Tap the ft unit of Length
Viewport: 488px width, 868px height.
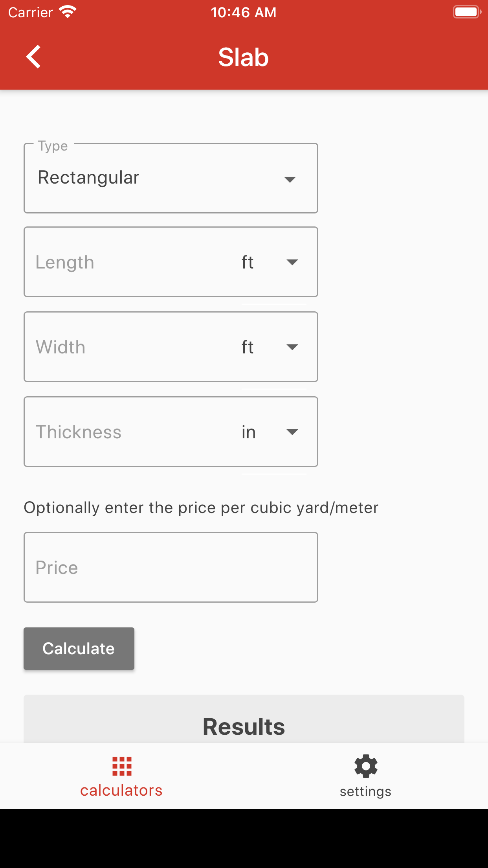coord(248,262)
